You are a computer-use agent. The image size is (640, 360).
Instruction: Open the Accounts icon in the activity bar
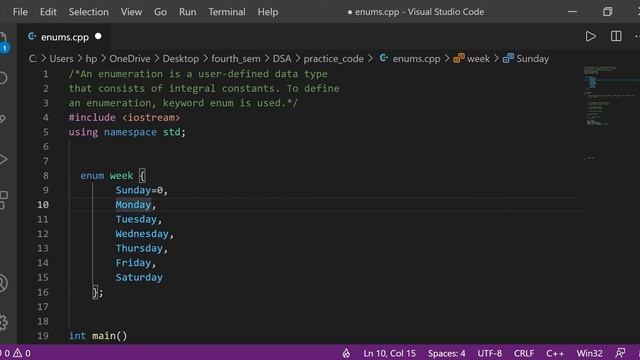pyautogui.click(x=3, y=283)
